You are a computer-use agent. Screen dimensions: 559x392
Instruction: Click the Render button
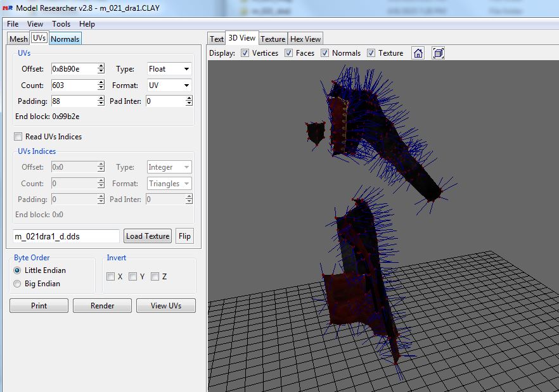click(102, 305)
